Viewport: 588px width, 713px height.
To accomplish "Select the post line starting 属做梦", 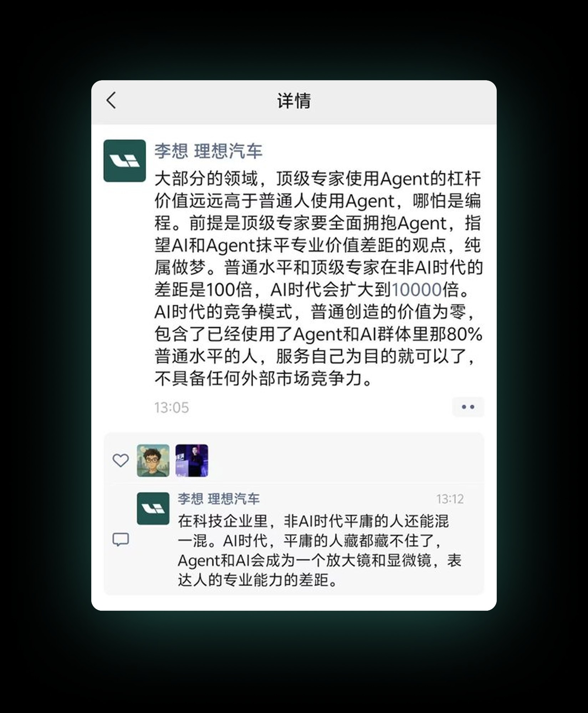I will (x=318, y=267).
